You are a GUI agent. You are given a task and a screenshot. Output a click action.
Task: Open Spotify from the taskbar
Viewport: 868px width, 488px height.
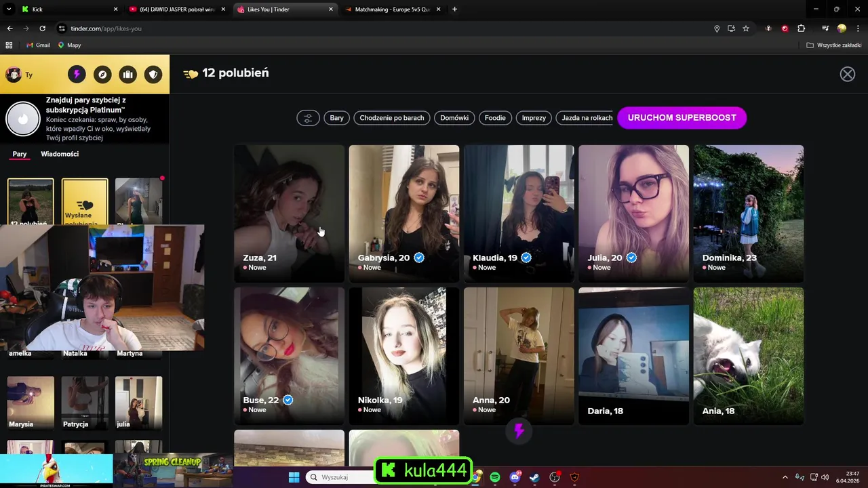tap(495, 477)
